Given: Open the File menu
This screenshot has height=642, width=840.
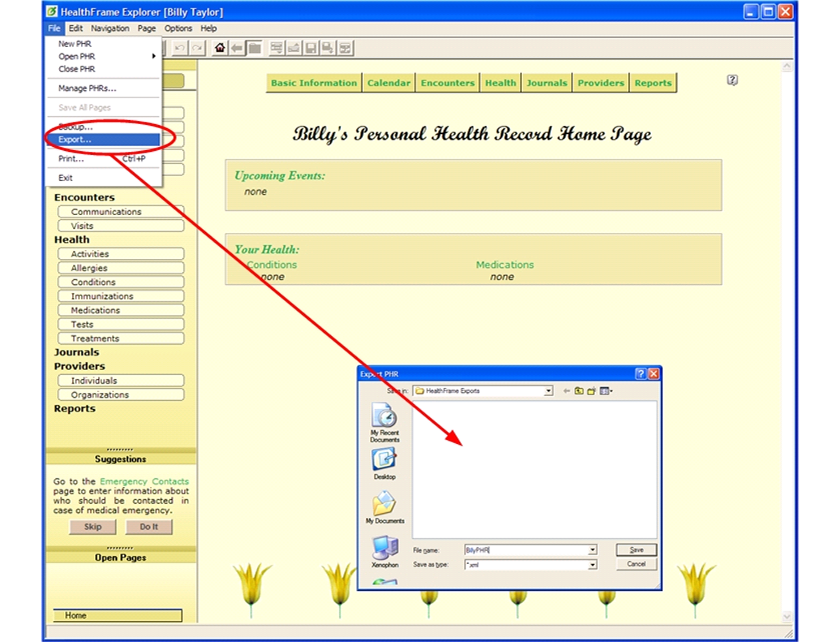Looking at the screenshot, I should click(54, 28).
